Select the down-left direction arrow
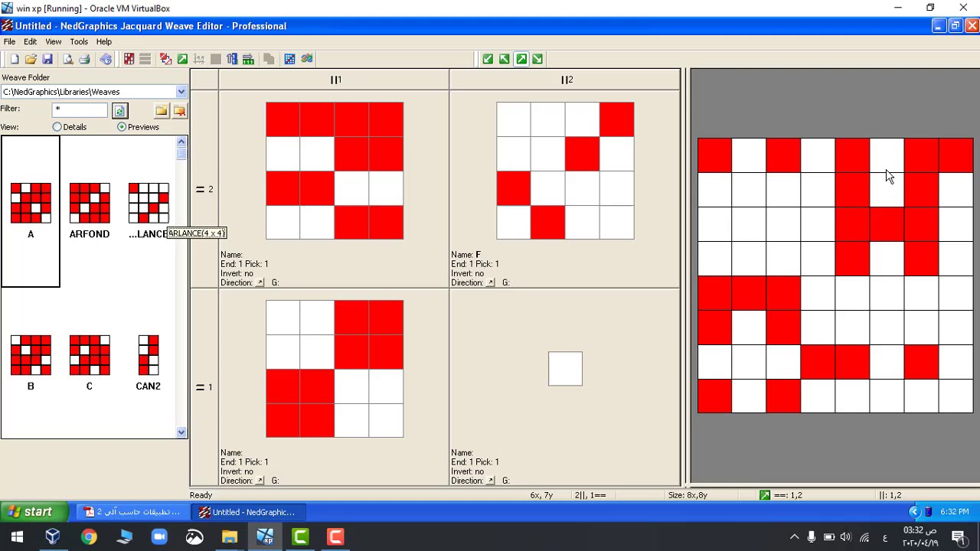Screen dimensions: 980x551 [x=488, y=59]
